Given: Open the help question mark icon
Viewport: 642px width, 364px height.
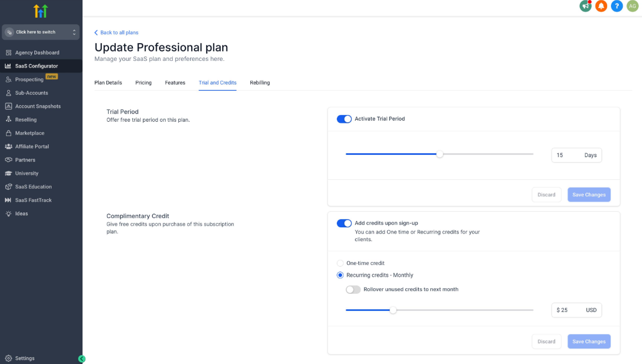Looking at the screenshot, I should 617,6.
